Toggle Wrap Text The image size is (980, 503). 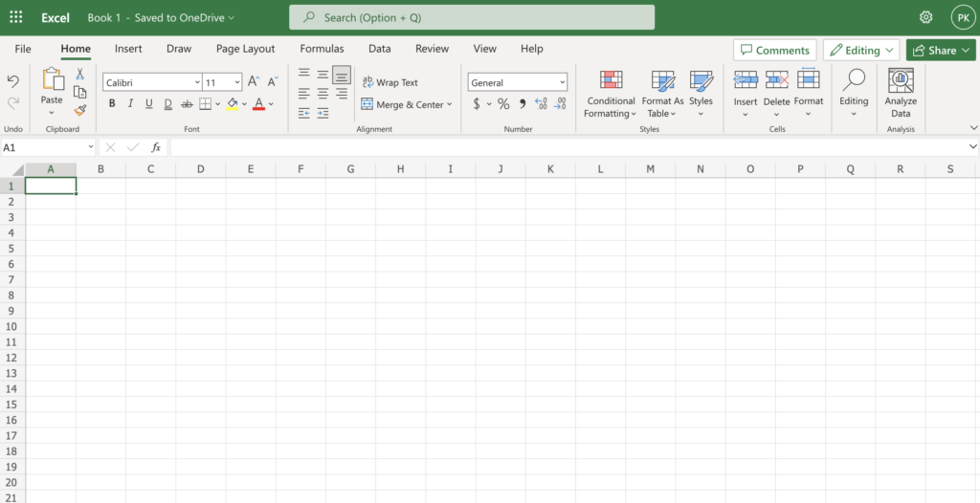[x=390, y=82]
